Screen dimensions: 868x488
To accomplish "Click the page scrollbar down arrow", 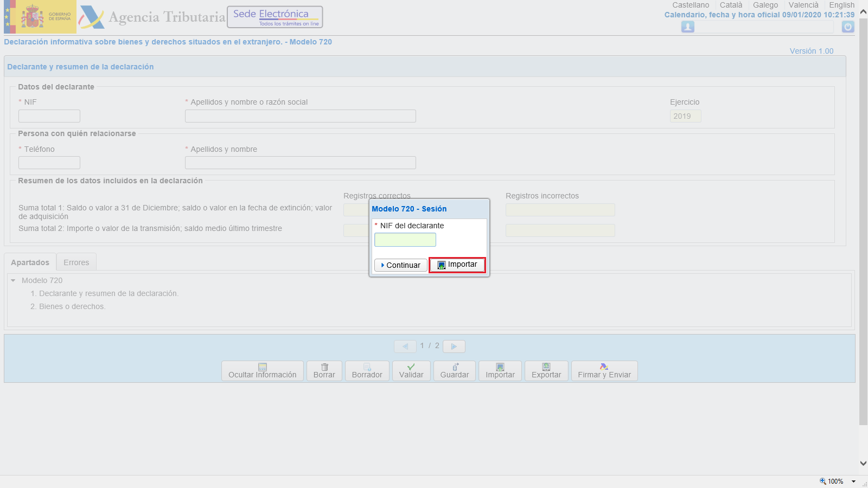I will 863,463.
